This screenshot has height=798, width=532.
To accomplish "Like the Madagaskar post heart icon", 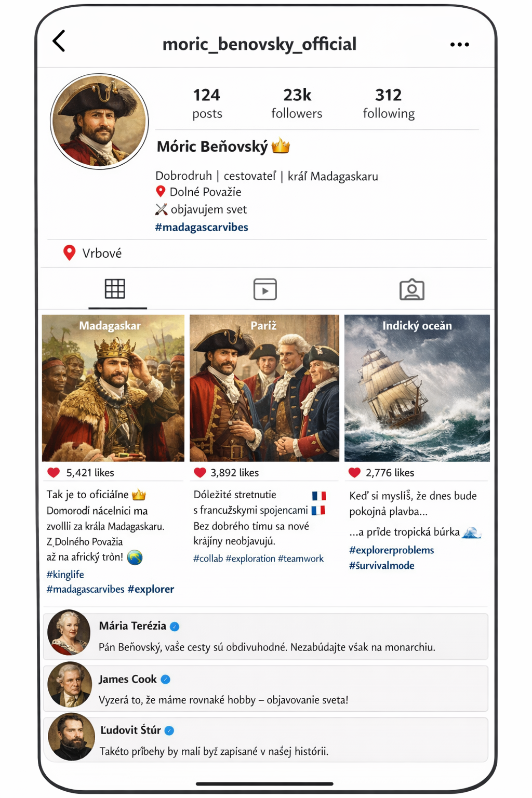I will coord(54,473).
